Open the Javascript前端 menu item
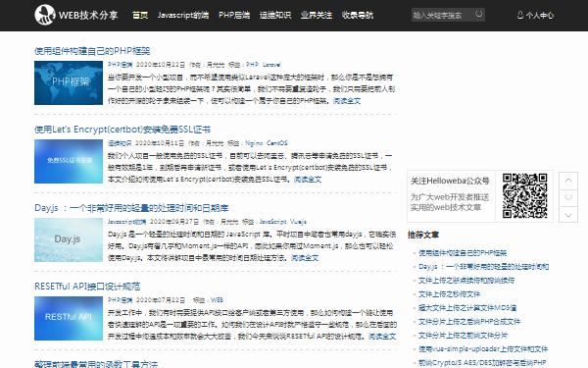This screenshot has width=588, height=368. point(183,15)
